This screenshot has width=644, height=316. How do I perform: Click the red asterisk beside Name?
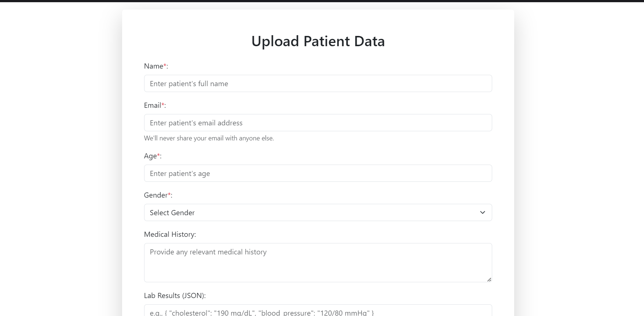click(x=165, y=66)
